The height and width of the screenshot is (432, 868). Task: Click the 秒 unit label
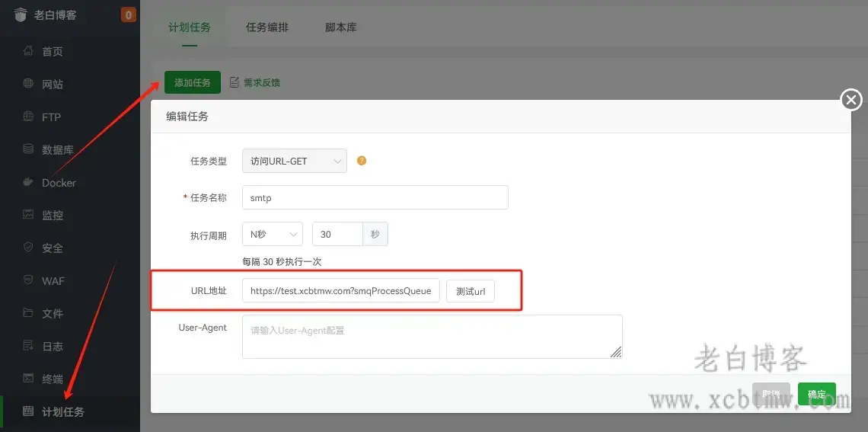point(375,234)
